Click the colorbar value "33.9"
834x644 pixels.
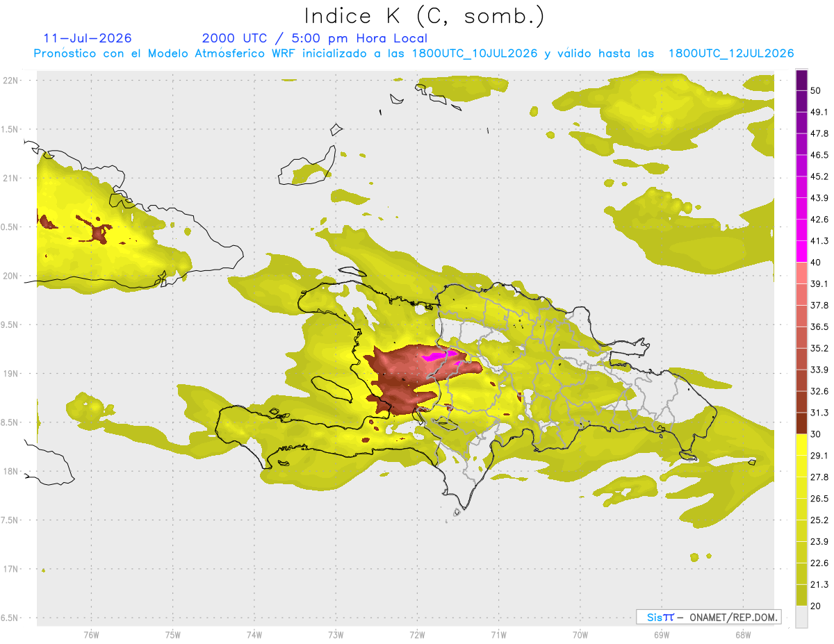pos(819,370)
